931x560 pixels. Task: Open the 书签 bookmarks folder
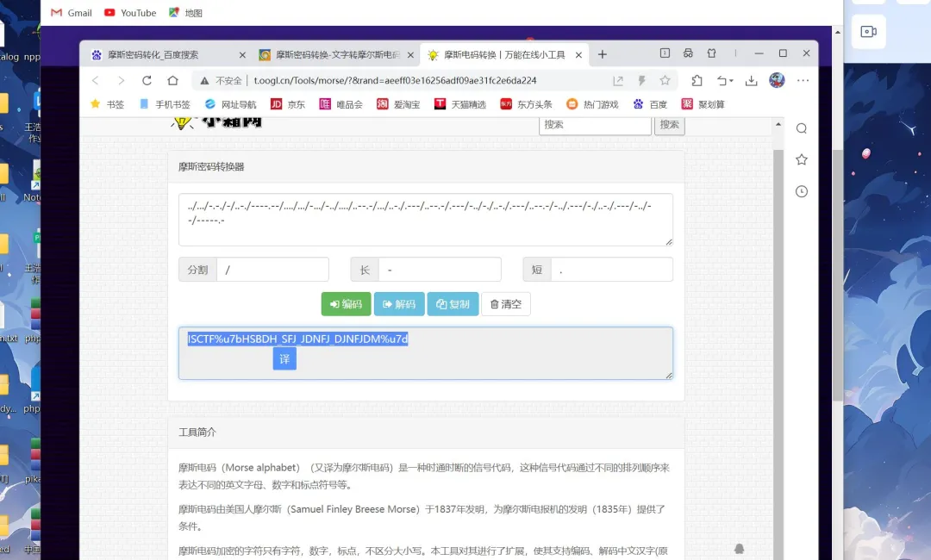coord(108,104)
